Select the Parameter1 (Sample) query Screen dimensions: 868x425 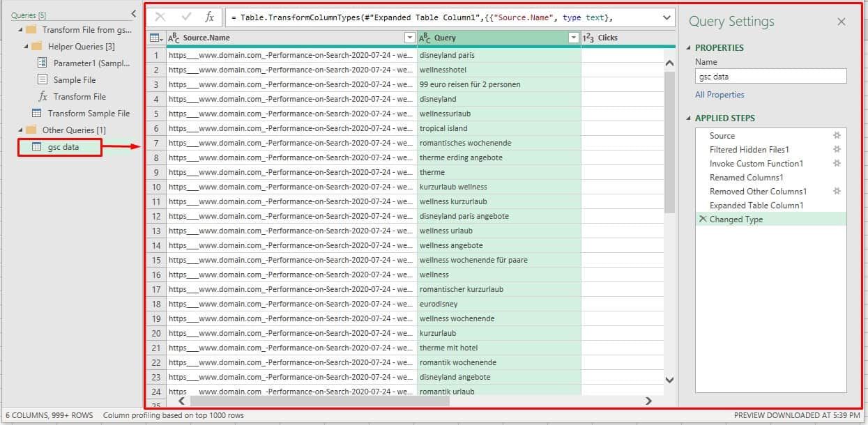[x=84, y=63]
